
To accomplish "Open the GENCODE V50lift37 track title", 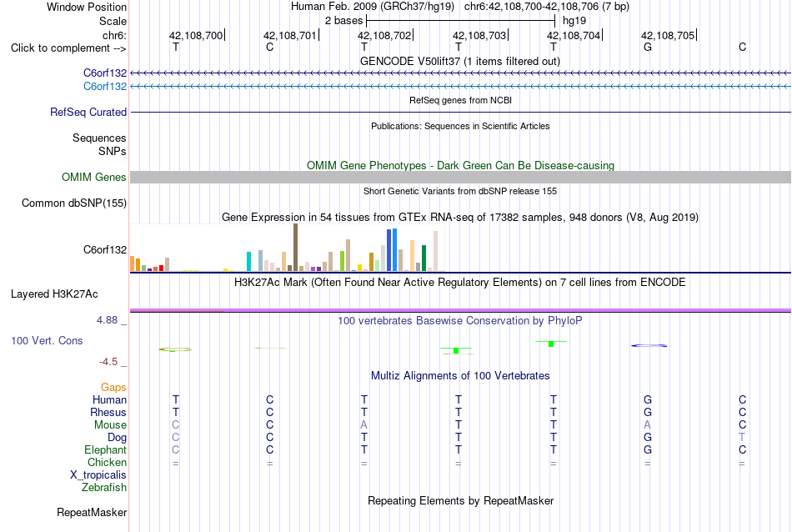I will (x=459, y=61).
